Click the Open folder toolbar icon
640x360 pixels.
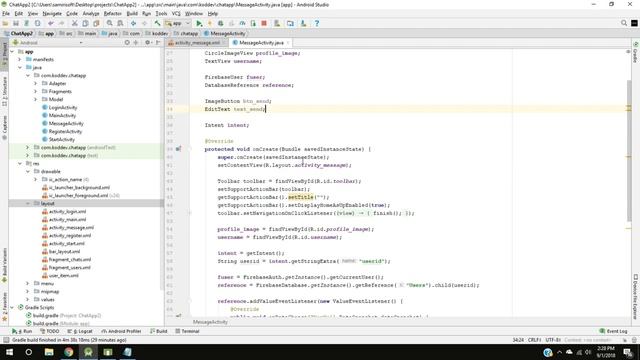[x=5, y=23]
